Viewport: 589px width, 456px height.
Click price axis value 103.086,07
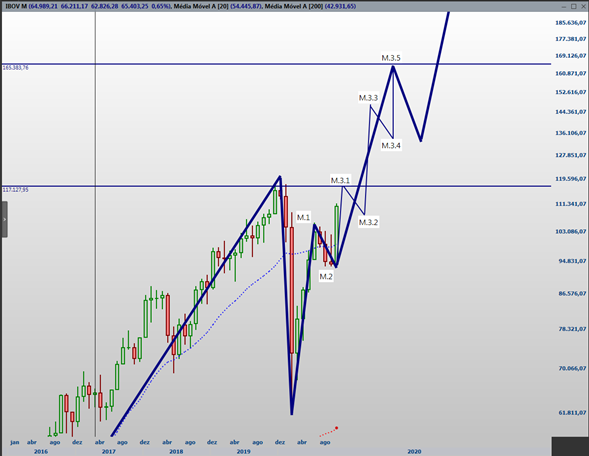571,231
